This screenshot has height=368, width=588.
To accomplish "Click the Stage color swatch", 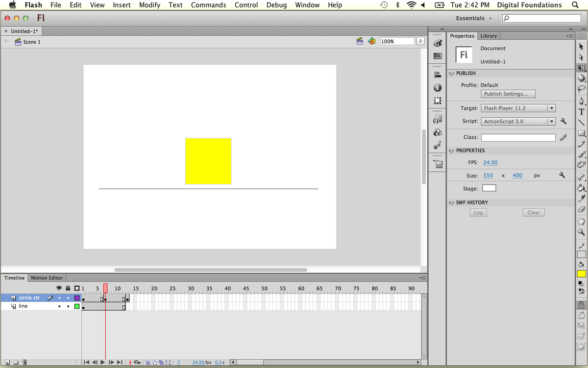I will (489, 188).
